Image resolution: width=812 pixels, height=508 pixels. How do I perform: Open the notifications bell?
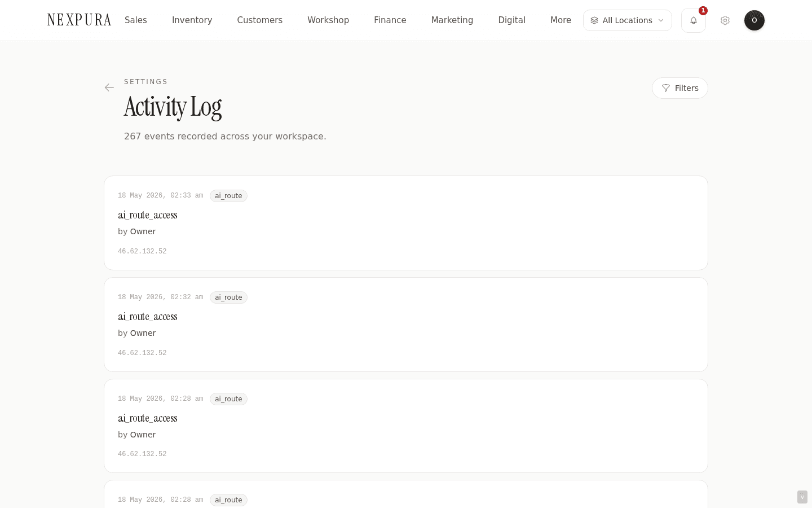tap(694, 20)
